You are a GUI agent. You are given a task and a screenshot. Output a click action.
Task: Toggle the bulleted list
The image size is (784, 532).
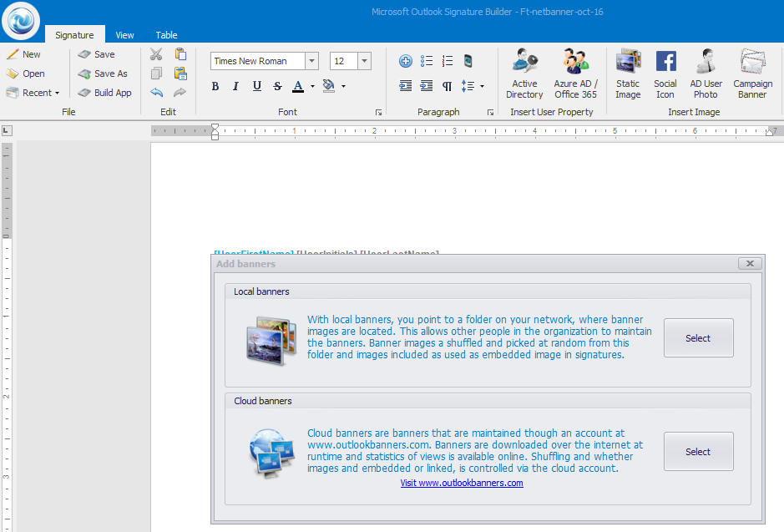pyautogui.click(x=427, y=61)
